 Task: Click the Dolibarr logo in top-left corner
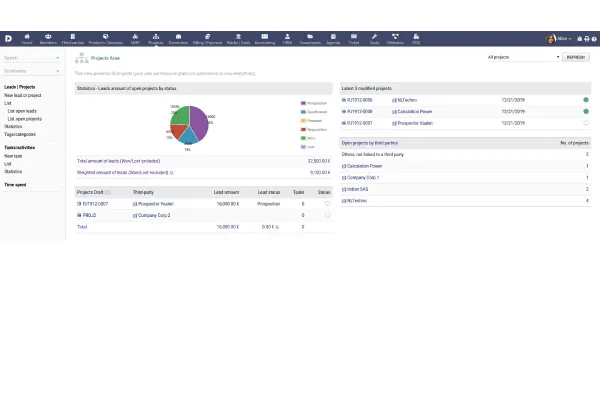8,39
